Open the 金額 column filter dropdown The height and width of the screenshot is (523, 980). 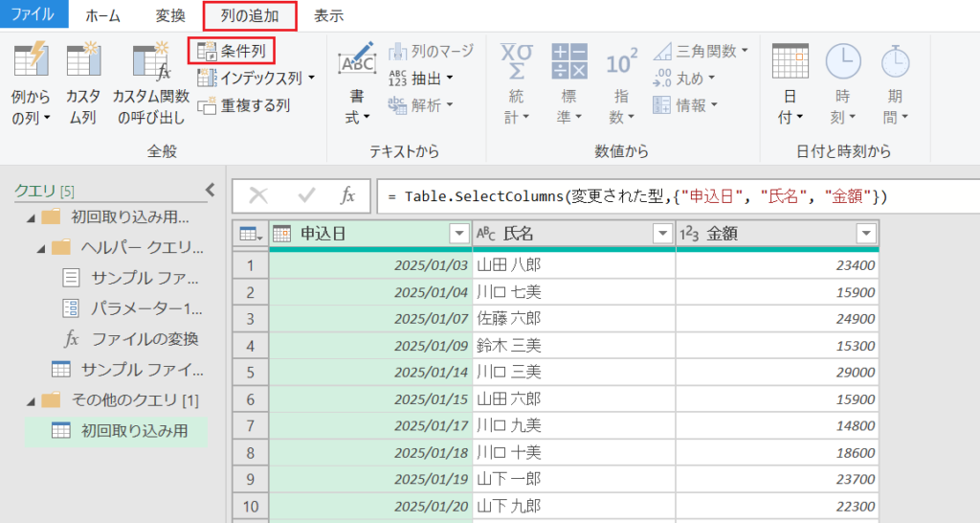tap(865, 234)
